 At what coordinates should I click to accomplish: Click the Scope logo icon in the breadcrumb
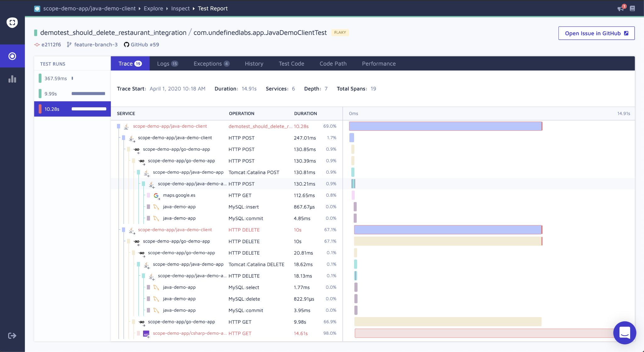click(x=37, y=8)
